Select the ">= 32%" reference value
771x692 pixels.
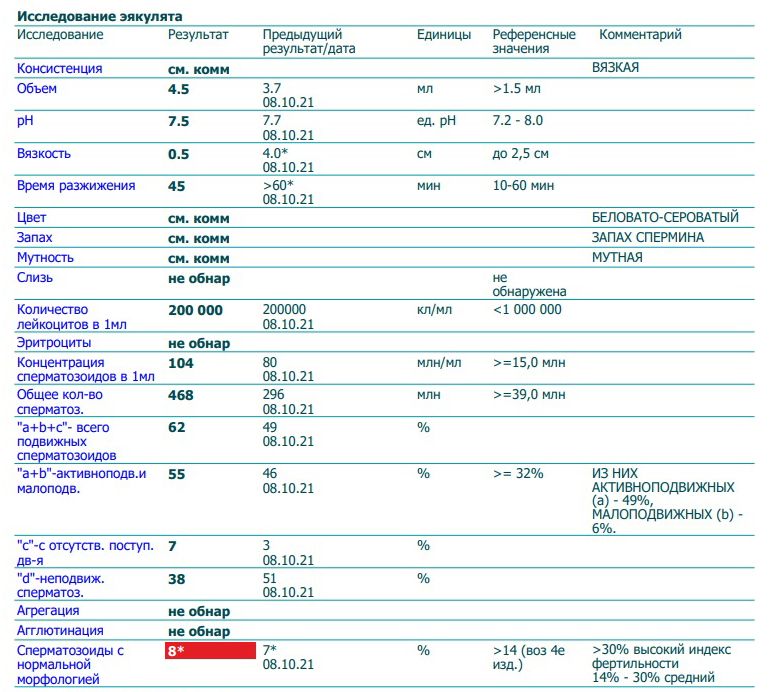point(518,473)
